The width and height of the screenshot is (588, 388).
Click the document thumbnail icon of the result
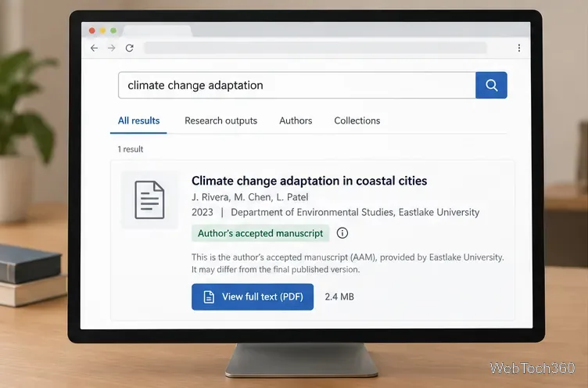pyautogui.click(x=149, y=199)
